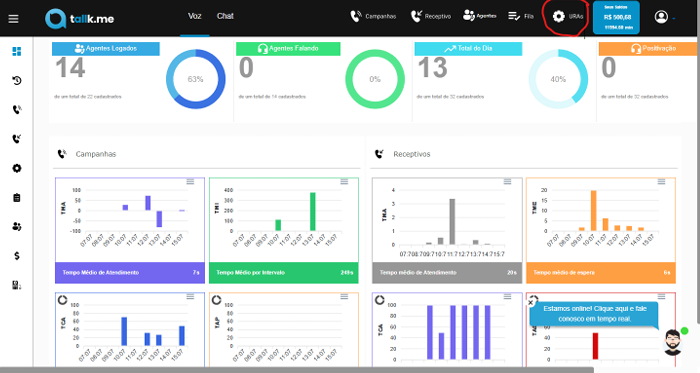
Task: Click the Agentes Falando card header
Action: 288,49
